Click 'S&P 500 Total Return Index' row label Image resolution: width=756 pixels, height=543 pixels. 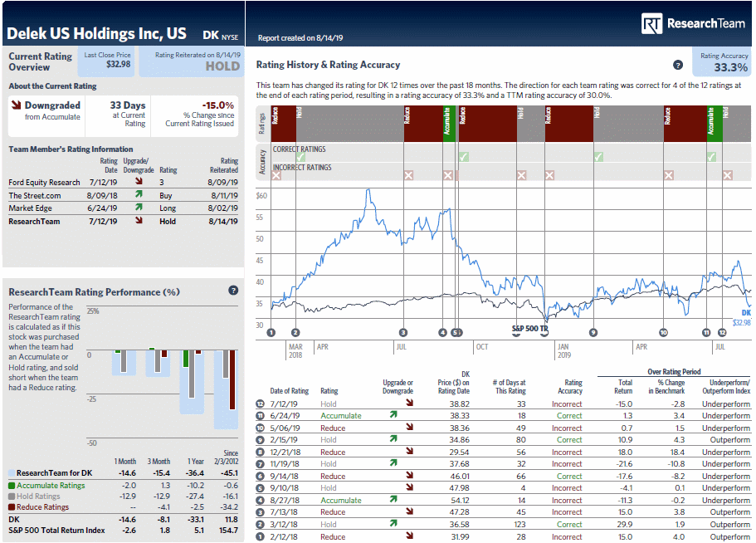[56, 531]
